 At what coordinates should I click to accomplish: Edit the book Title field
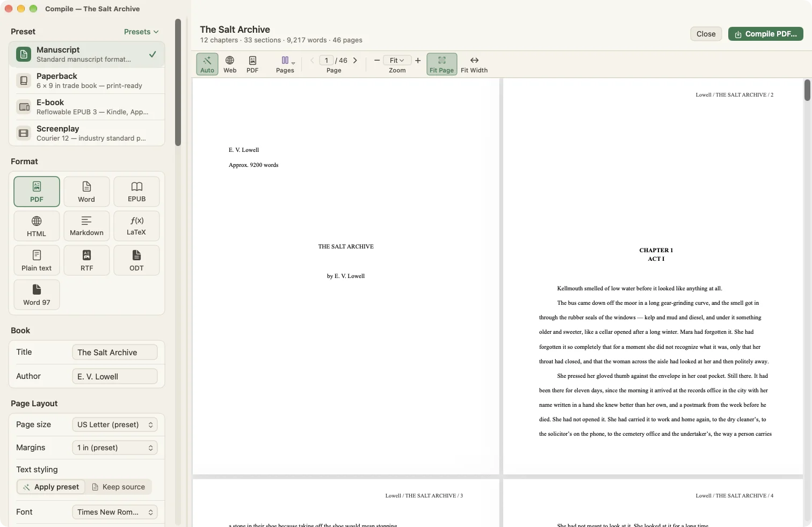(115, 352)
